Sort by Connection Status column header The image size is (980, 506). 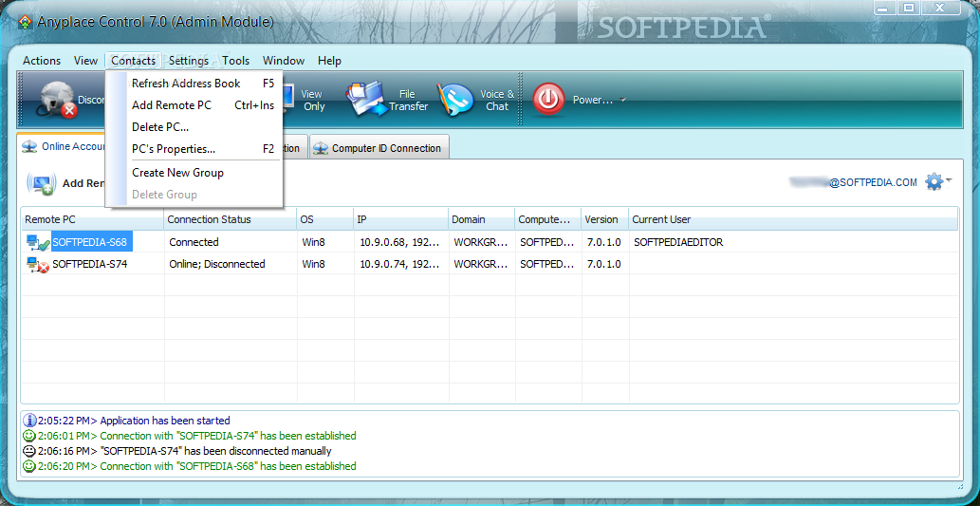230,219
